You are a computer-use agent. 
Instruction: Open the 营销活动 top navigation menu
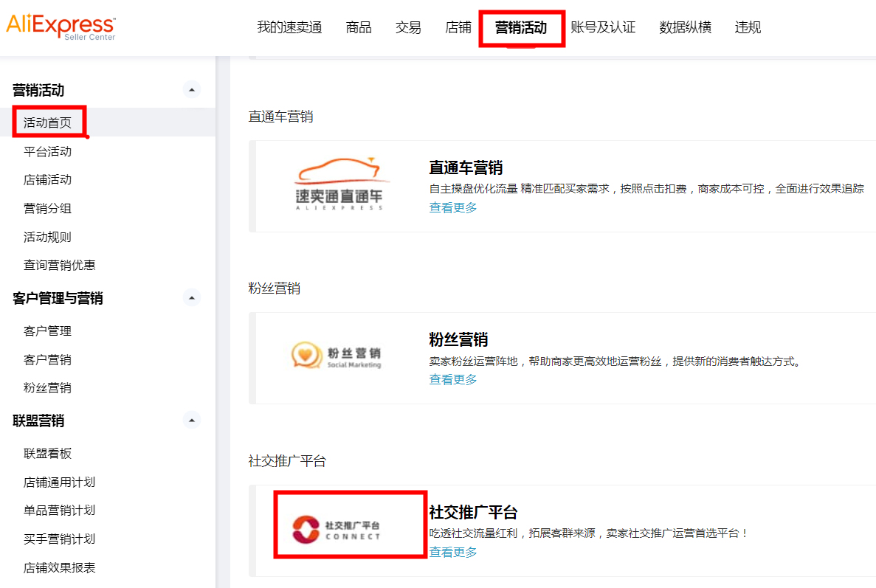pyautogui.click(x=522, y=27)
